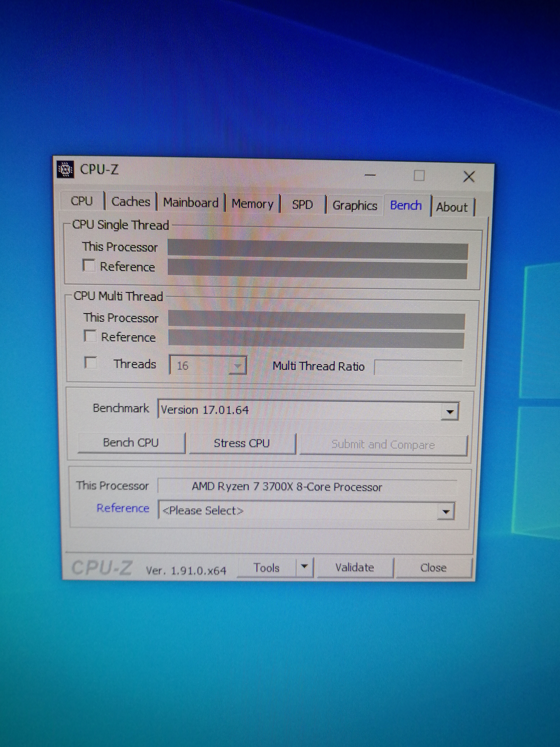Open the Reference processor Please Select dropdown

(445, 512)
